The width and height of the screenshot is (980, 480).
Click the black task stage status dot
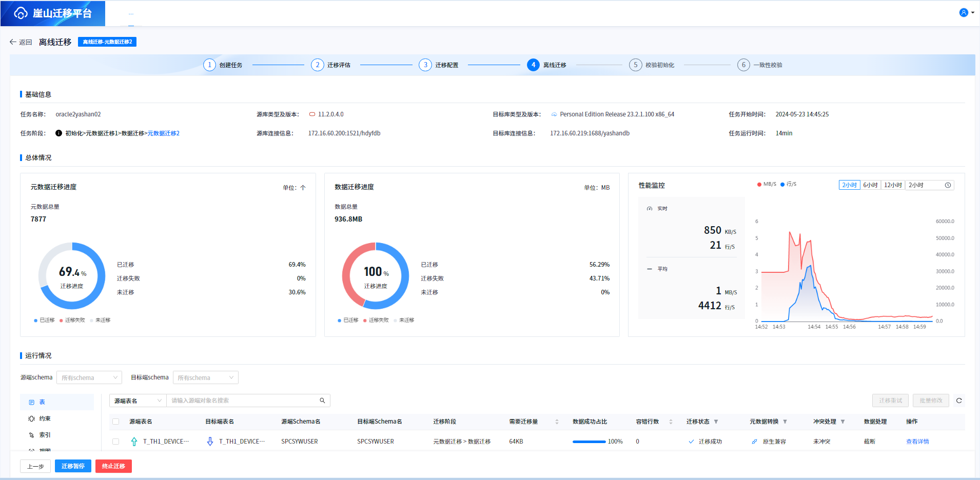click(59, 133)
